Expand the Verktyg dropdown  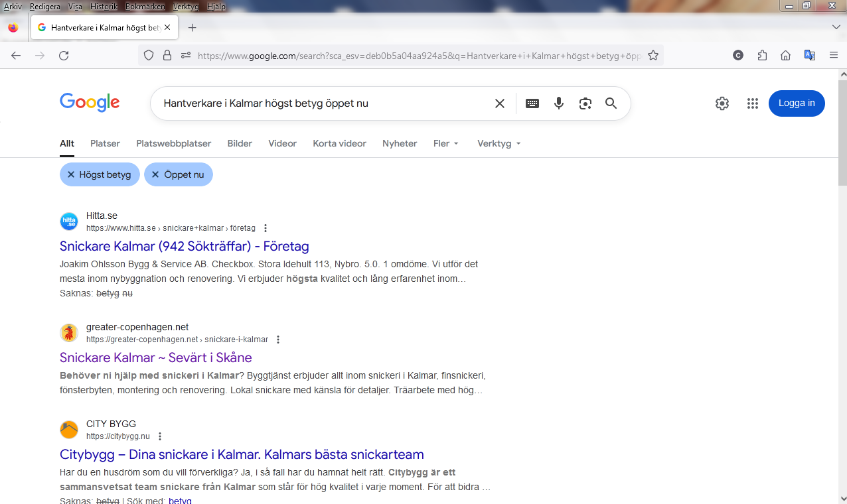click(499, 143)
